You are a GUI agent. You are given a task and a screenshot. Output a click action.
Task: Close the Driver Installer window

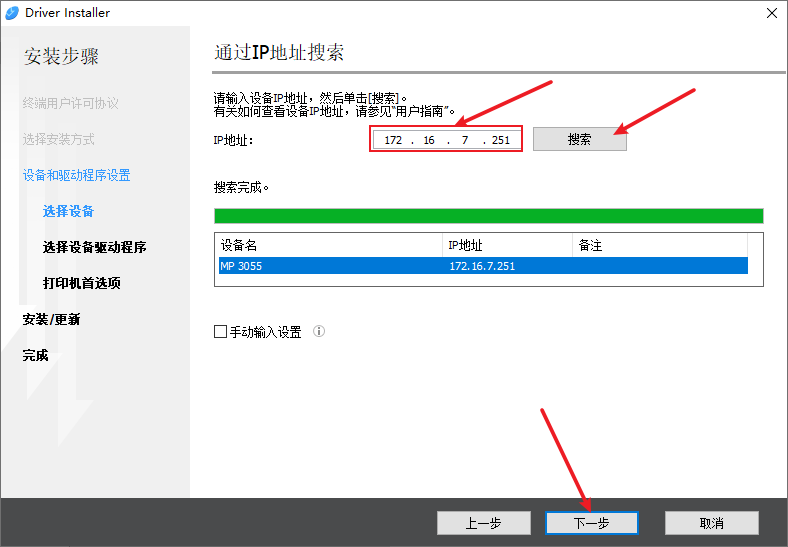click(x=771, y=13)
